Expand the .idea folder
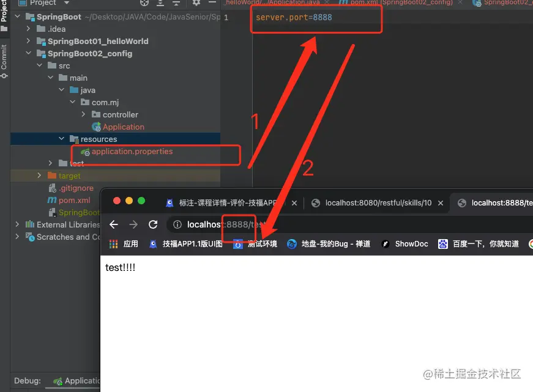This screenshot has height=392, width=533. click(29, 29)
